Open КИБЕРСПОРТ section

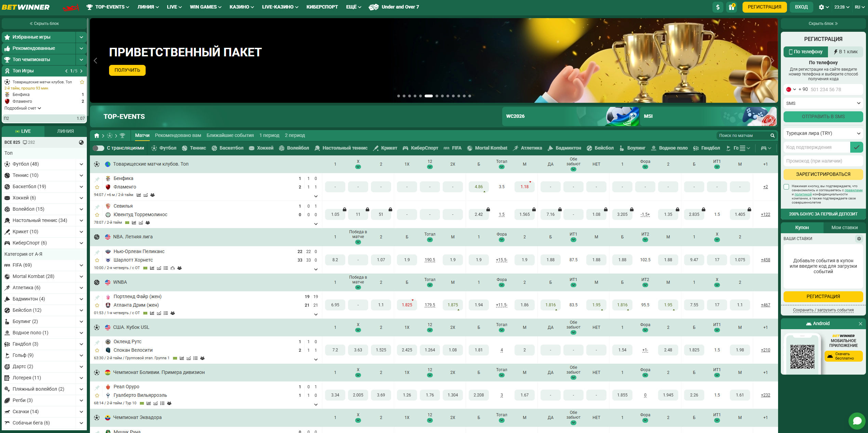(322, 7)
